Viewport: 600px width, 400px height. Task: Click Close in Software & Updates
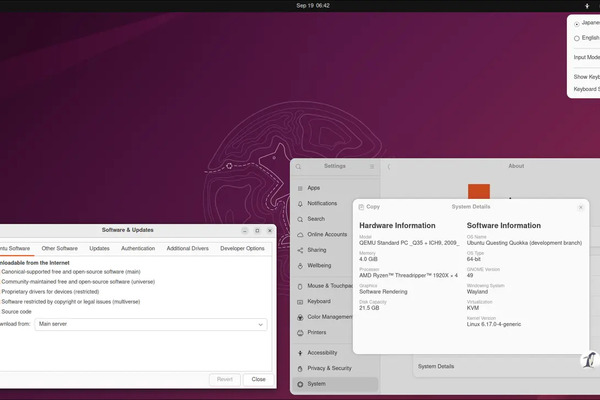click(x=258, y=379)
